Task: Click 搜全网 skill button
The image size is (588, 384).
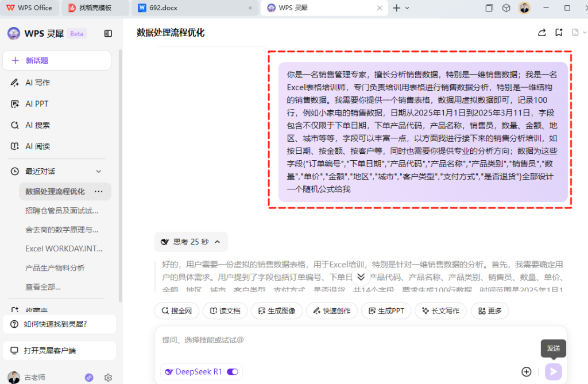Action: tap(177, 311)
